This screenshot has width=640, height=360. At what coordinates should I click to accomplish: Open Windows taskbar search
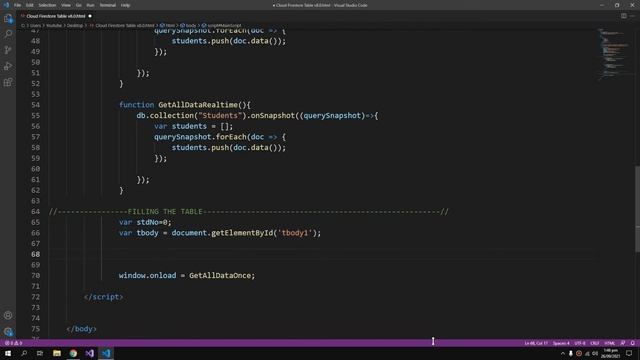point(24,353)
